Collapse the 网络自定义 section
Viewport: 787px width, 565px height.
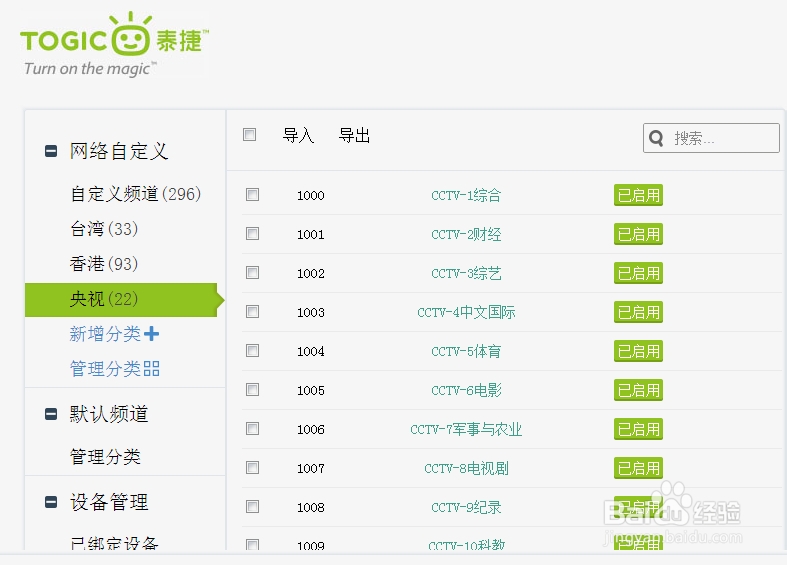point(51,151)
